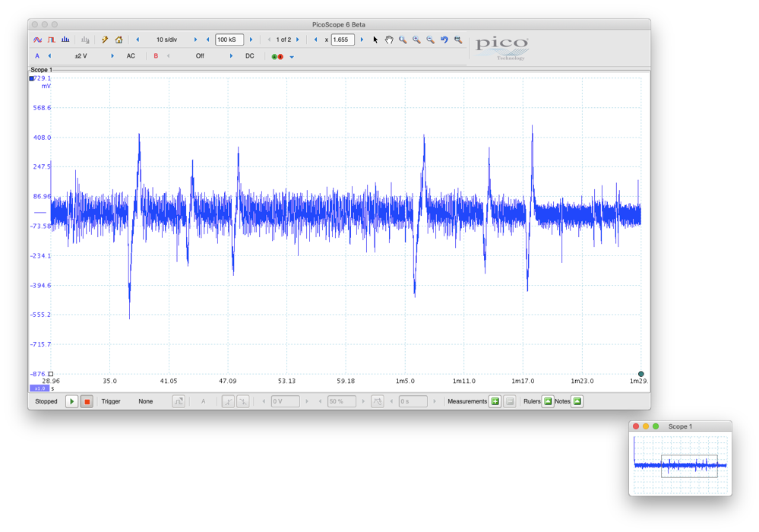
Task: Select the normal pointer tool
Action: [x=375, y=39]
